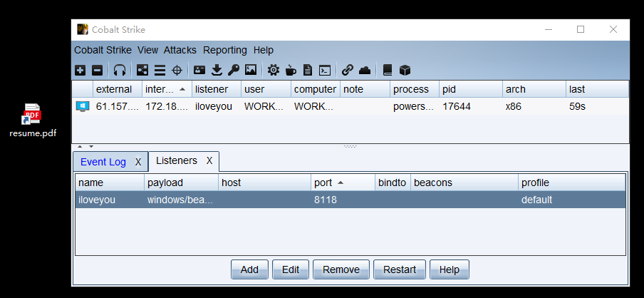Click the windows/bea... payload cell
The height and width of the screenshot is (298, 644).
(x=181, y=200)
